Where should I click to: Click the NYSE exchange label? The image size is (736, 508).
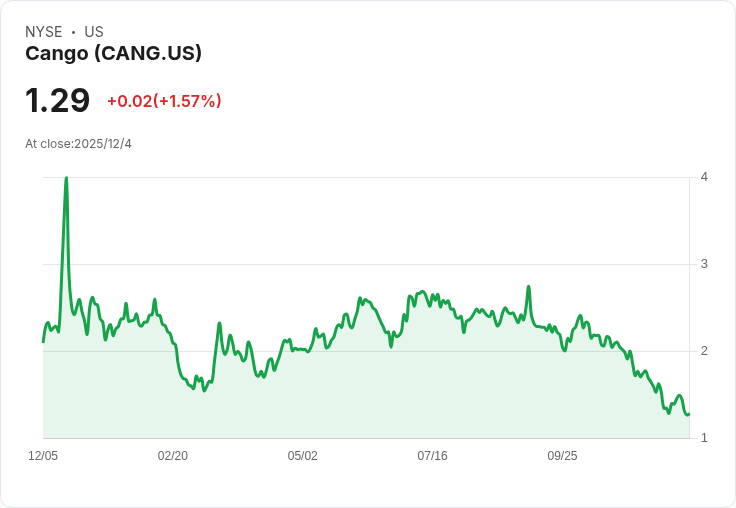click(44, 32)
